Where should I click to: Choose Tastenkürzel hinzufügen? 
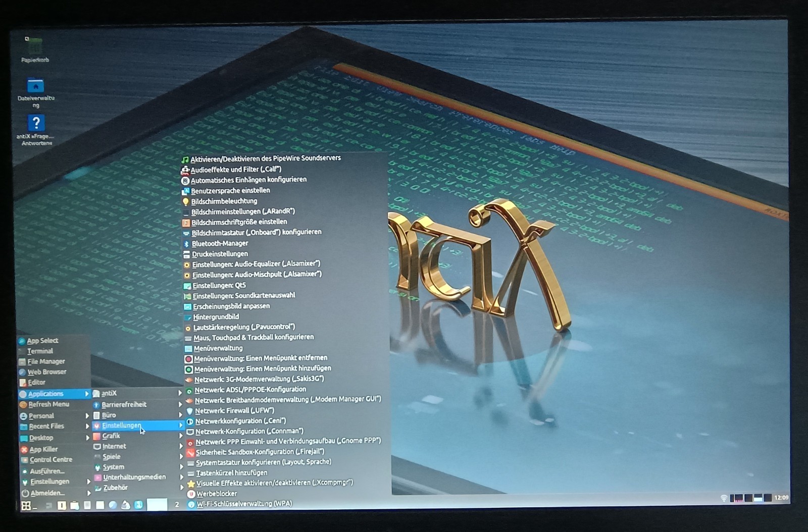click(x=232, y=473)
